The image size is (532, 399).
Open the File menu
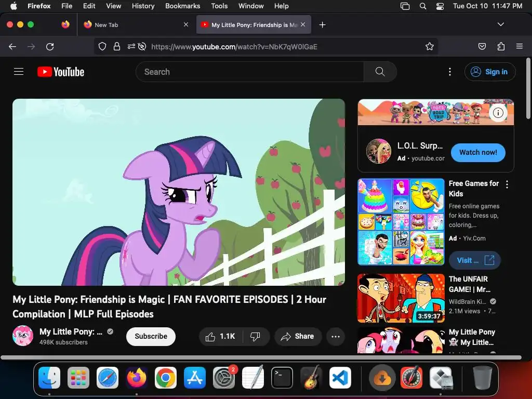point(66,6)
